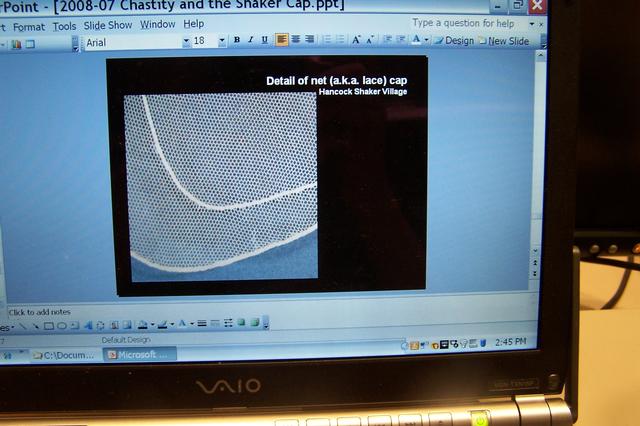The height and width of the screenshot is (426, 640).
Task: Click the Increase Font Size icon
Action: tap(356, 40)
